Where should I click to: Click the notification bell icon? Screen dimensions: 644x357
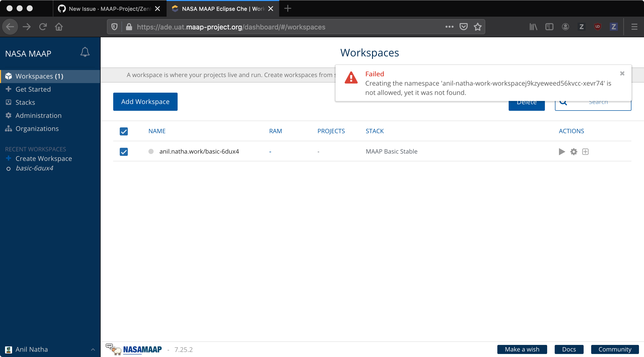coord(85,52)
